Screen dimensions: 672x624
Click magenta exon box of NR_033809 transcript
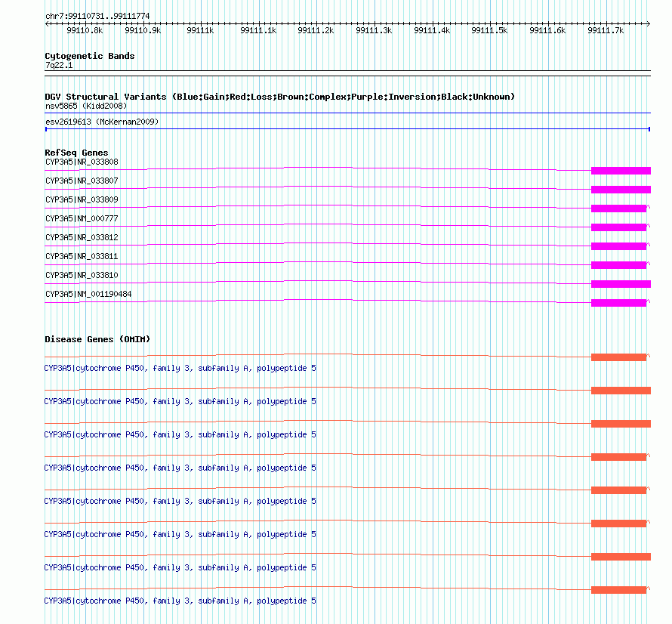619,209
